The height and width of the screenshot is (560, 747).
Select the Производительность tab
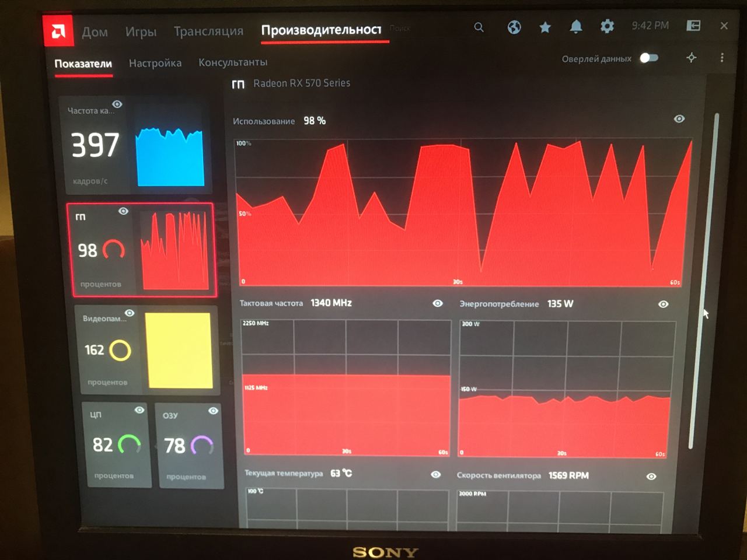click(x=322, y=30)
